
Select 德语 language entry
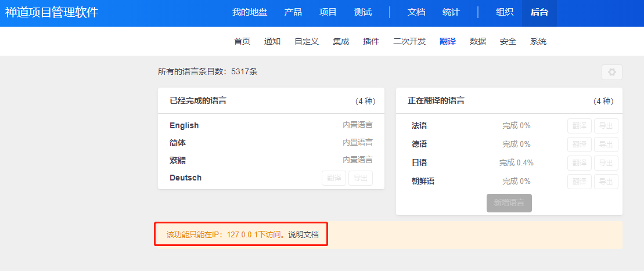pos(419,144)
